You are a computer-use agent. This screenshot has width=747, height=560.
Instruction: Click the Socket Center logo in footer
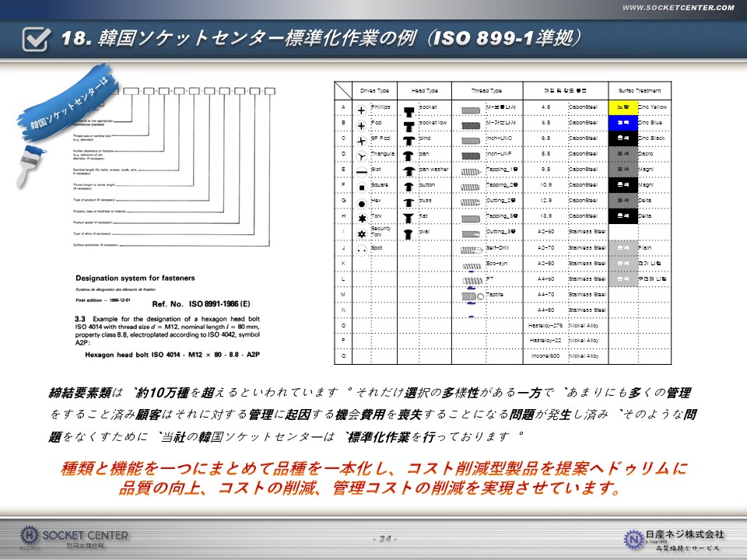pyautogui.click(x=74, y=537)
